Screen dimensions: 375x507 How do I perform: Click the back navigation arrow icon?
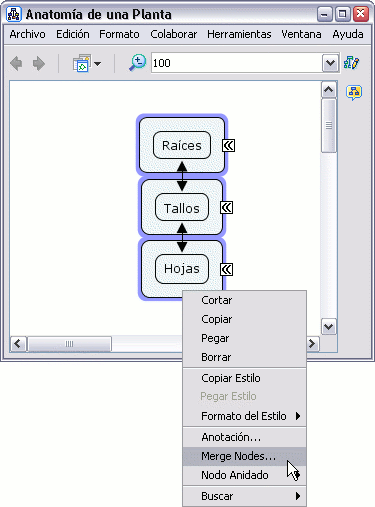pos(16,63)
